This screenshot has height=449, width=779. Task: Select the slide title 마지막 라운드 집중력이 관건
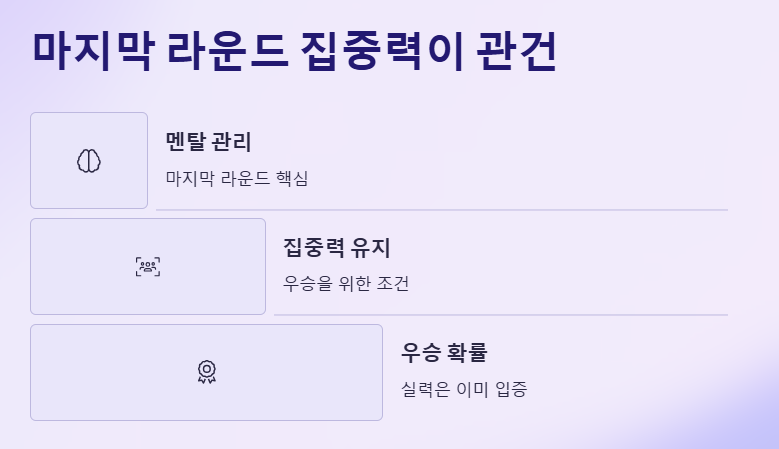coord(295,51)
